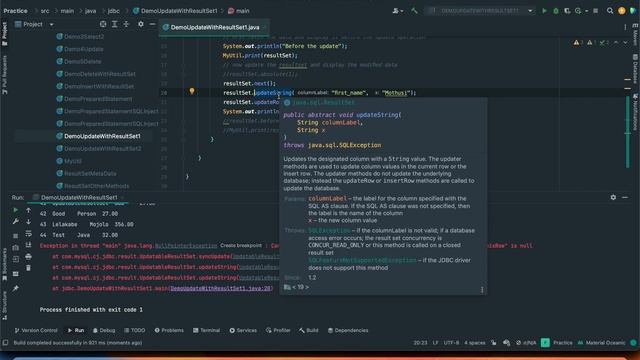Open TODO tool window
Image resolution: width=640 pixels, height=360 pixels.
tap(134, 331)
